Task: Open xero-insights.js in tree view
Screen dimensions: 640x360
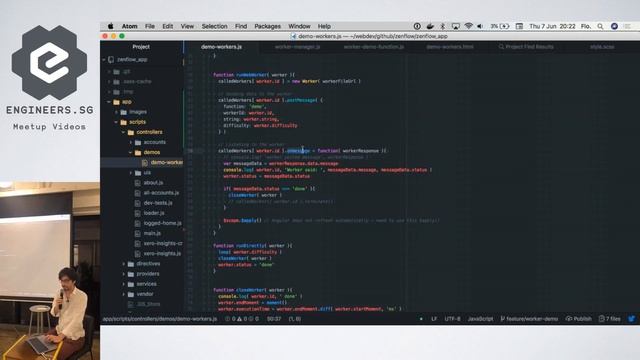Action: [x=162, y=253]
